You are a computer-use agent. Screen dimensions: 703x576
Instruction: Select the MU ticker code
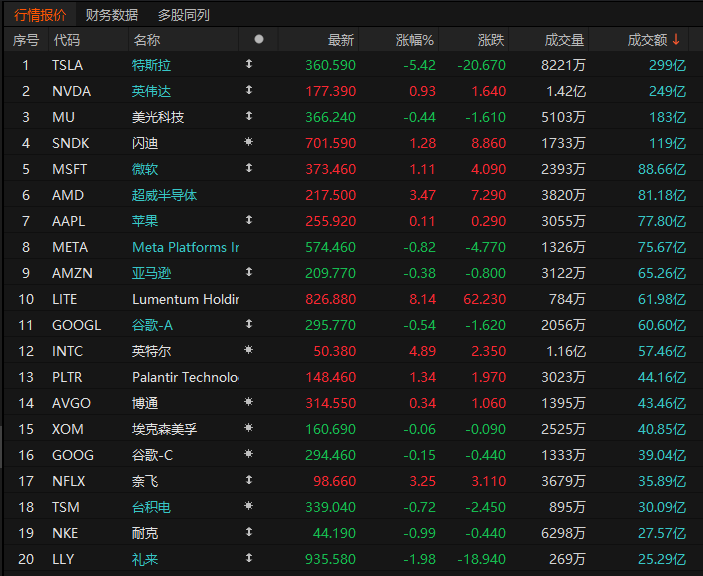[x=63, y=117]
